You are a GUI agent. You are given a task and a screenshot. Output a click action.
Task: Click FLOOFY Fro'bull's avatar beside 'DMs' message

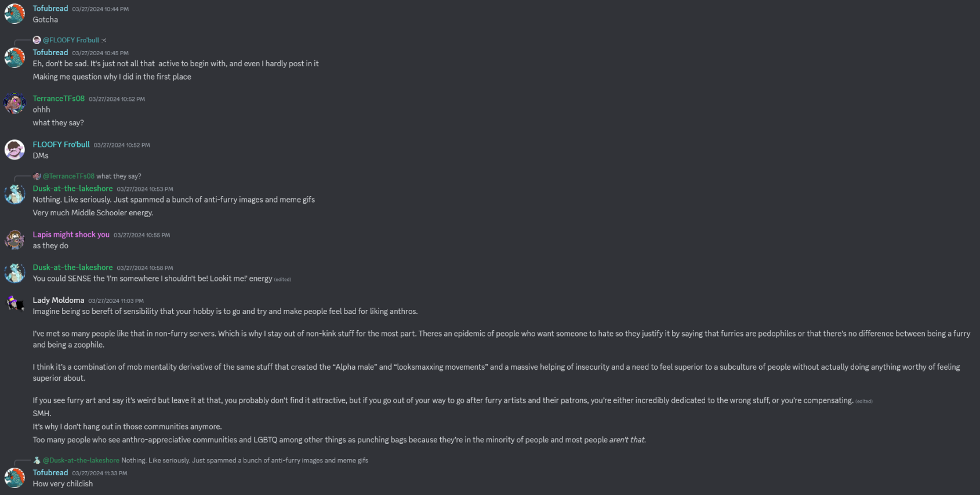14,150
